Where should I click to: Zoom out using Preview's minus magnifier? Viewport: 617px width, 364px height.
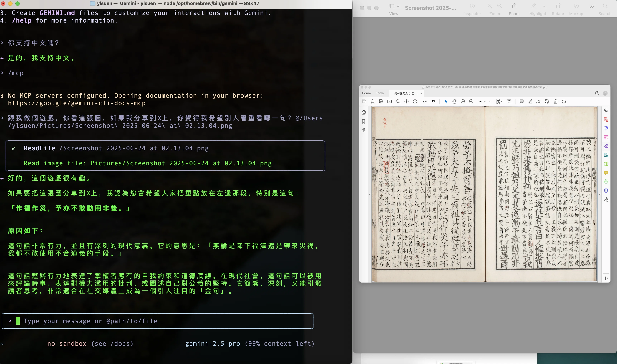pyautogui.click(x=490, y=6)
